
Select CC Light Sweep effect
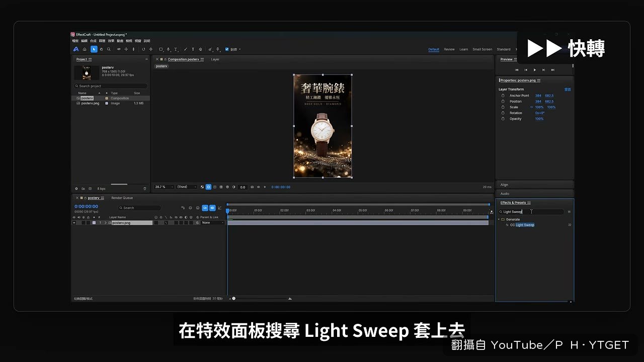[x=522, y=225]
